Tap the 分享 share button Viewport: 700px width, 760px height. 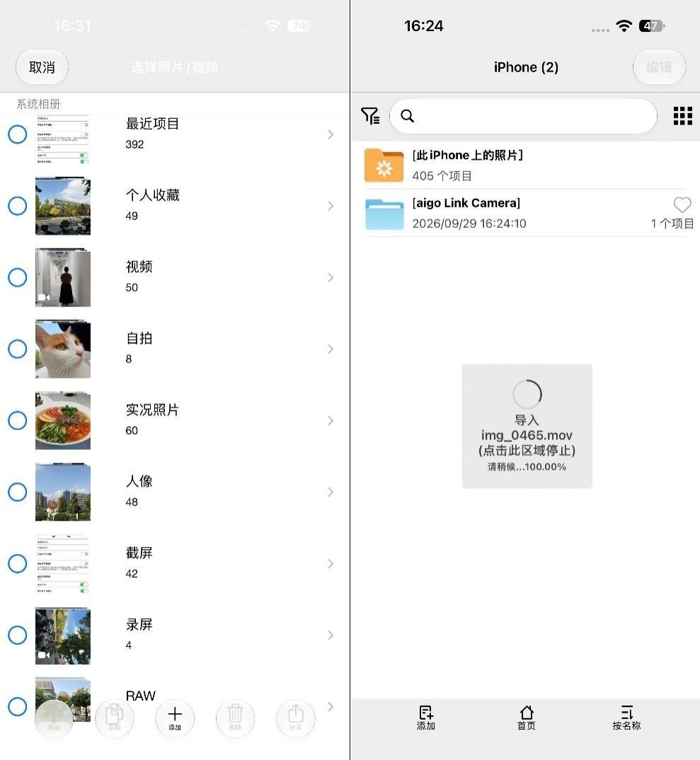(296, 718)
